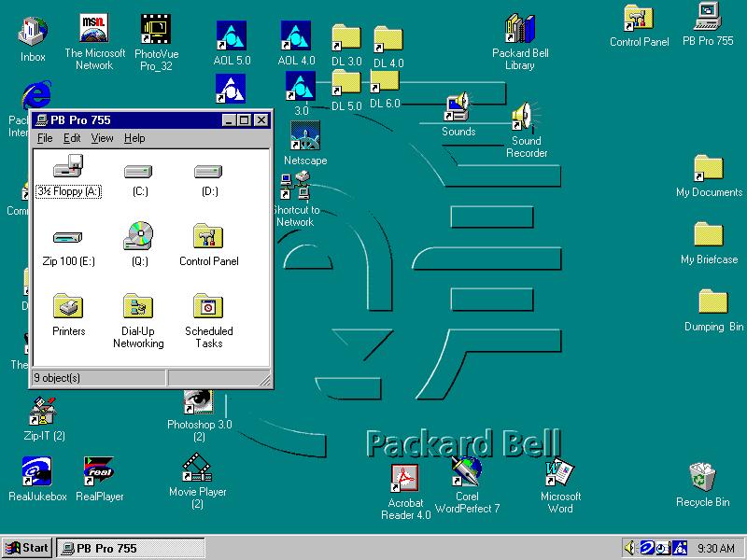The width and height of the screenshot is (747, 560).
Task: Select the RealPlayer shortcut icon
Action: point(99,471)
